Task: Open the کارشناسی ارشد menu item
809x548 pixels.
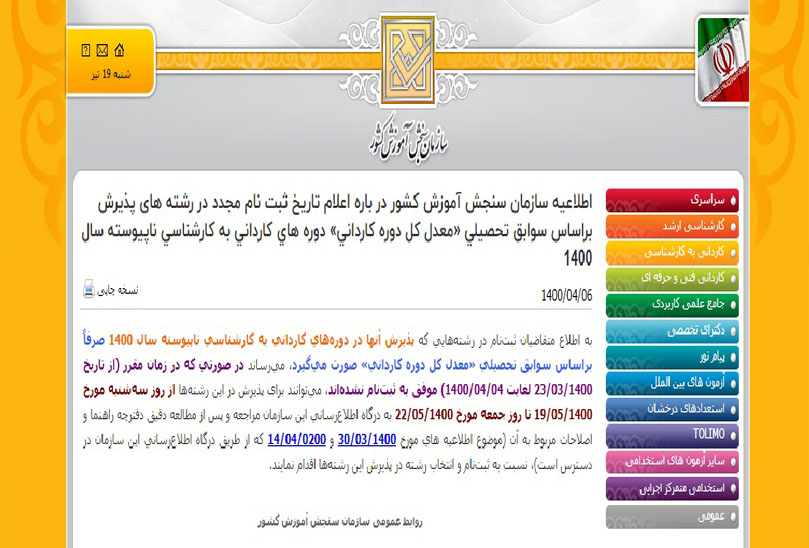Action: pos(672,227)
